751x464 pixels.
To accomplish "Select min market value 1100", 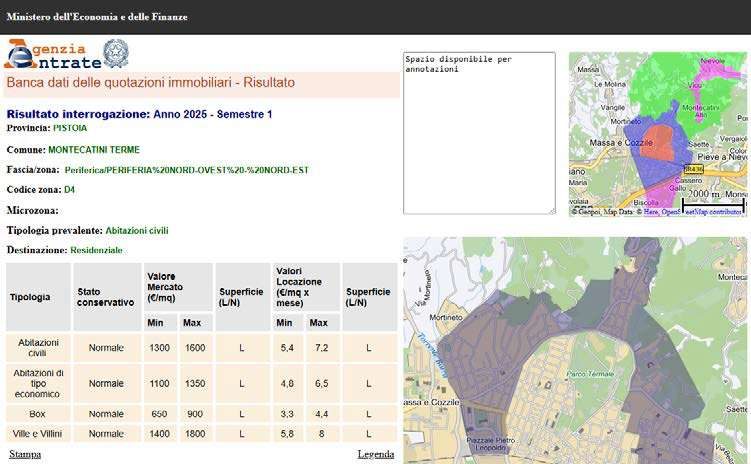I will coord(159,384).
